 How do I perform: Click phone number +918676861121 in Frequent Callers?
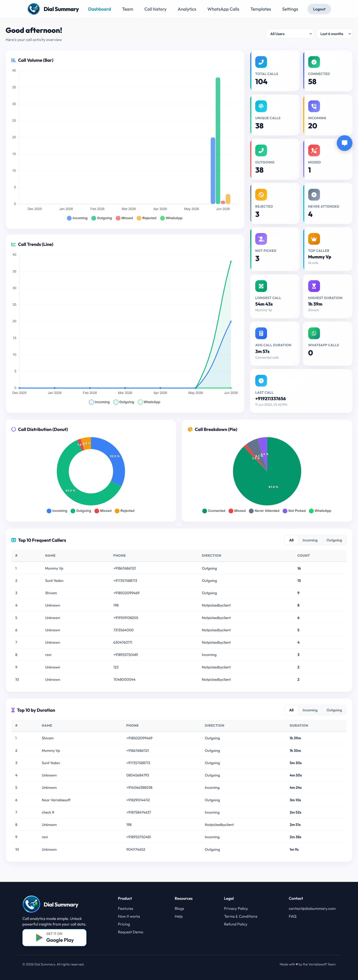coord(125,568)
